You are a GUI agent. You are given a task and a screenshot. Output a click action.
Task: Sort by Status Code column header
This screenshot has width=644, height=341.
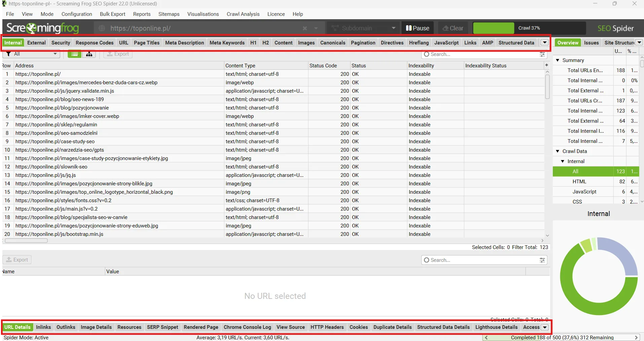click(329, 65)
